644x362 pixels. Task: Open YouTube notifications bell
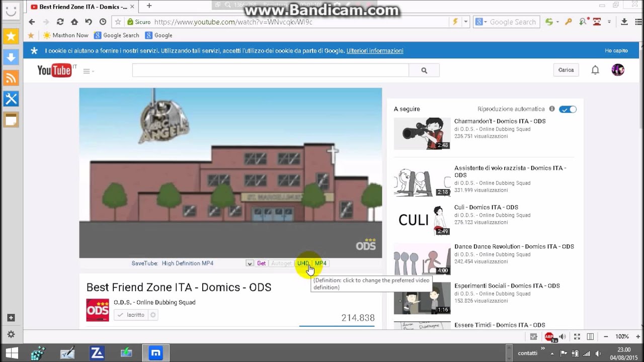(595, 70)
